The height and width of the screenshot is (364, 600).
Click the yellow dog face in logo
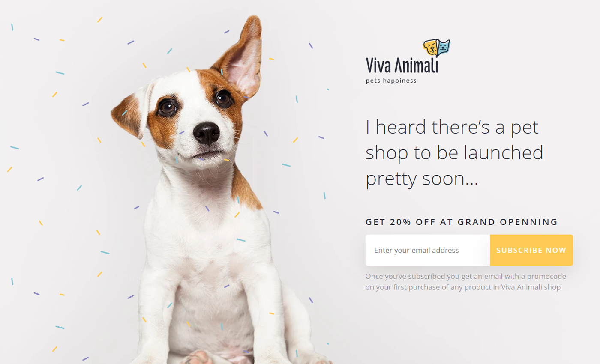pyautogui.click(x=431, y=47)
